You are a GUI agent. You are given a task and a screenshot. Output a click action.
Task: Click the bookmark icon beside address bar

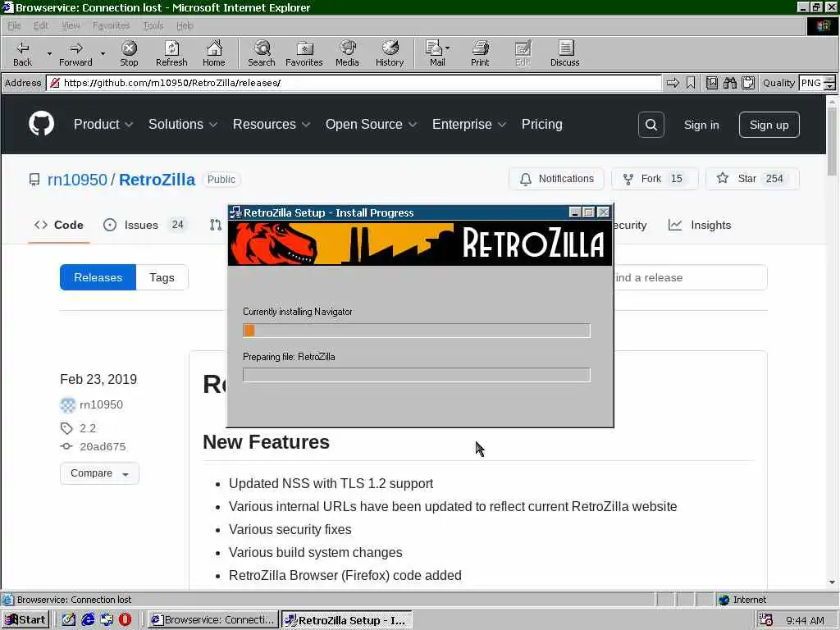click(691, 83)
